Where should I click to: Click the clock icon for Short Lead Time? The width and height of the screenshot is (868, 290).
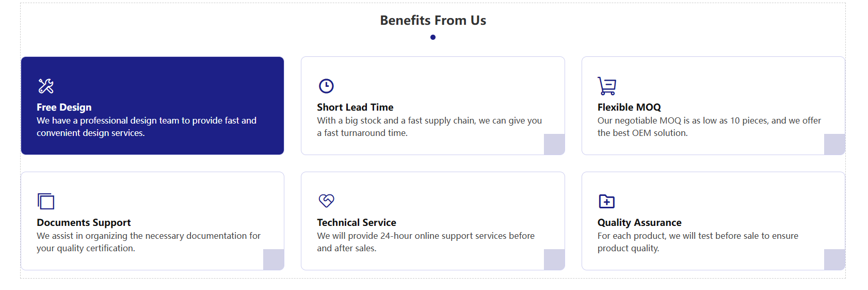tap(326, 86)
